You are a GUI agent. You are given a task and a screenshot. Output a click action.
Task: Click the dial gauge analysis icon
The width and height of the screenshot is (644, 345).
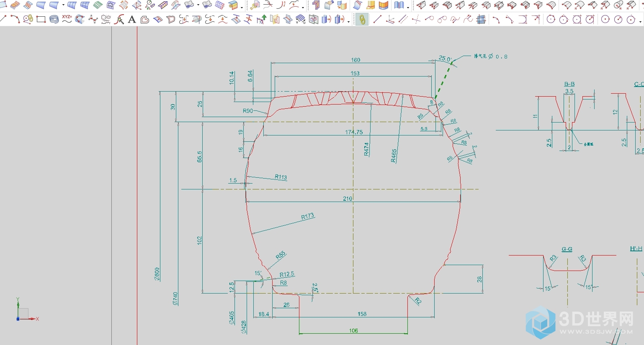[150, 5]
